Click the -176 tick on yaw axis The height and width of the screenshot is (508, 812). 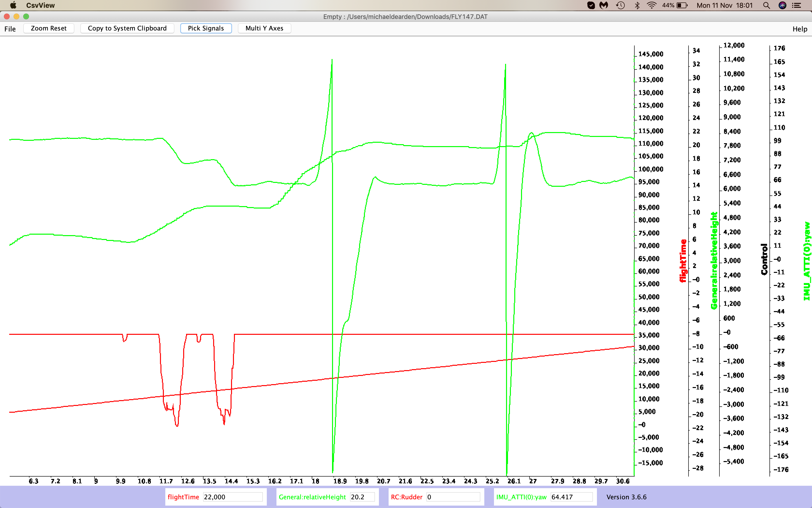(781, 469)
